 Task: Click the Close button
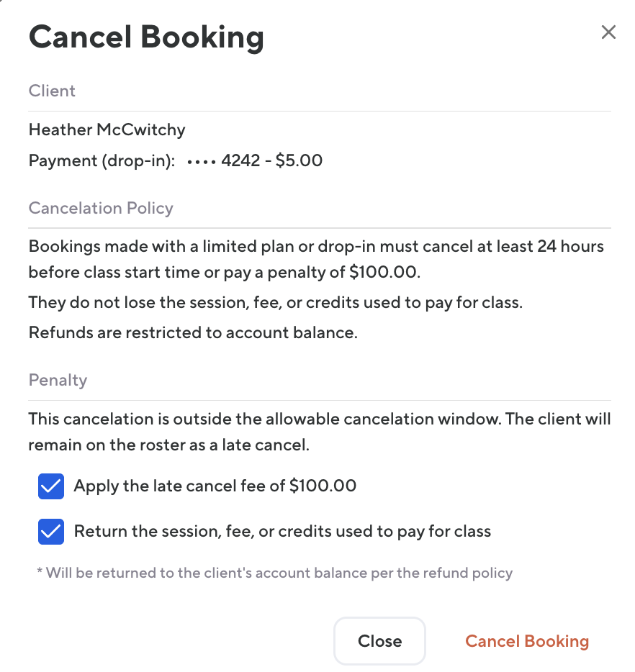click(379, 641)
